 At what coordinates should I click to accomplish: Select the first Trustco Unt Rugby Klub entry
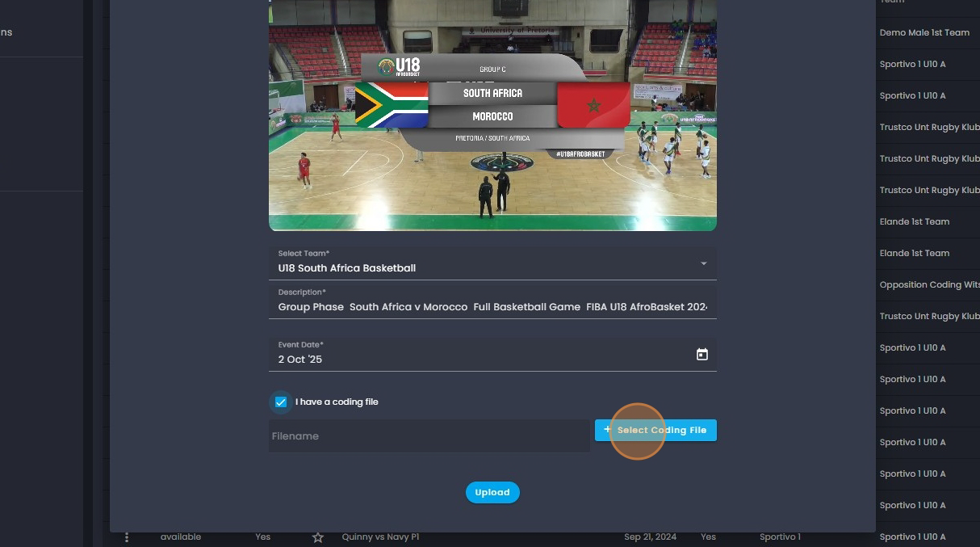coord(928,127)
